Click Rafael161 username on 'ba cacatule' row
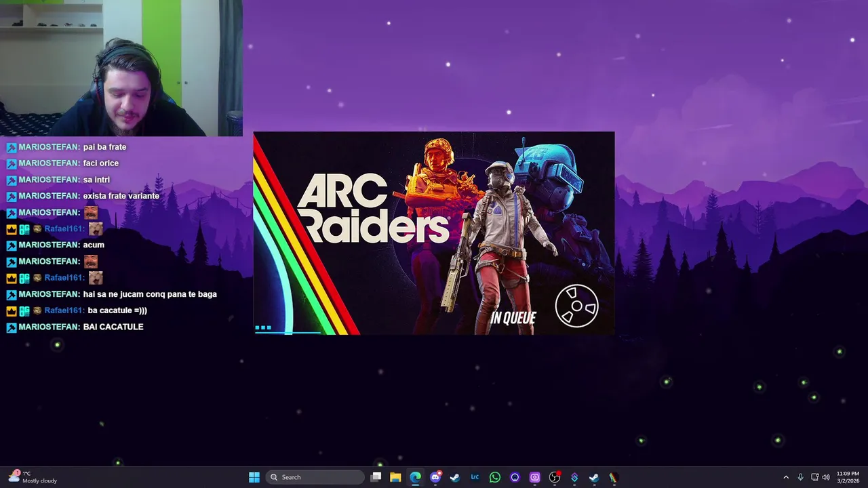868x488 pixels. pos(64,310)
